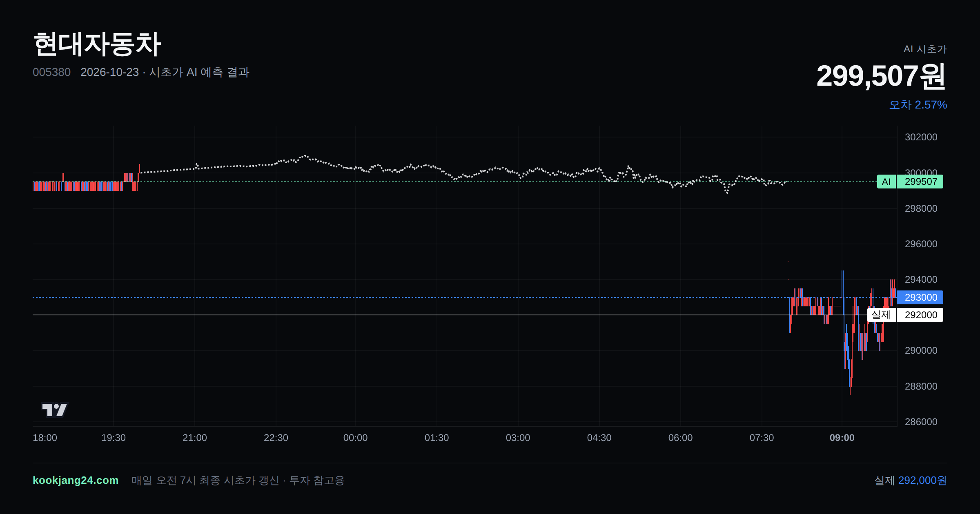This screenshot has height=514, width=980.
Task: Click the 296000 price axis label
Action: tap(921, 244)
